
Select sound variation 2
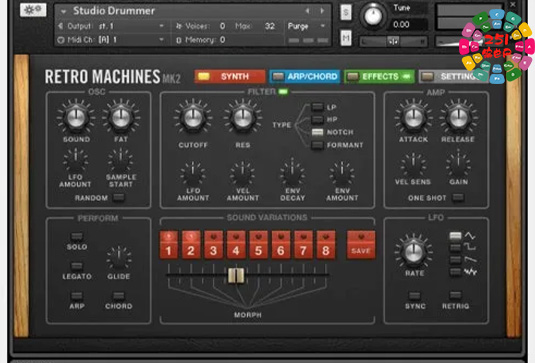point(191,245)
